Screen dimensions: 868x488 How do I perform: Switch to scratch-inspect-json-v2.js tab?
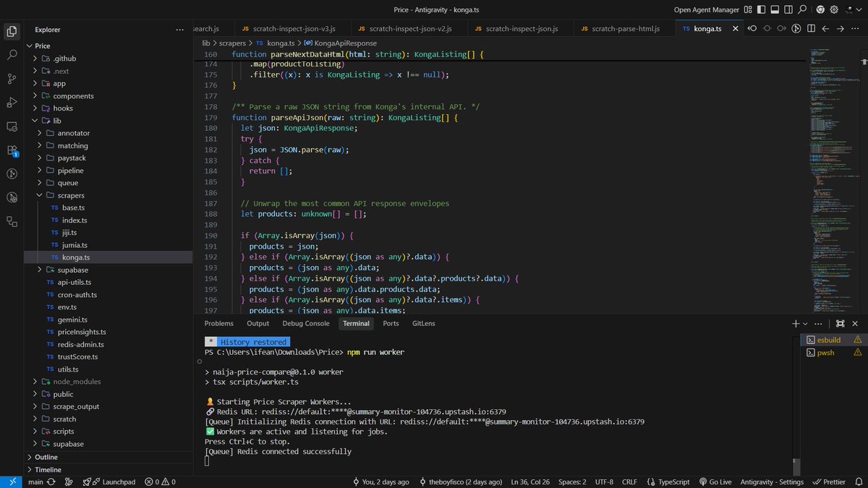point(409,28)
